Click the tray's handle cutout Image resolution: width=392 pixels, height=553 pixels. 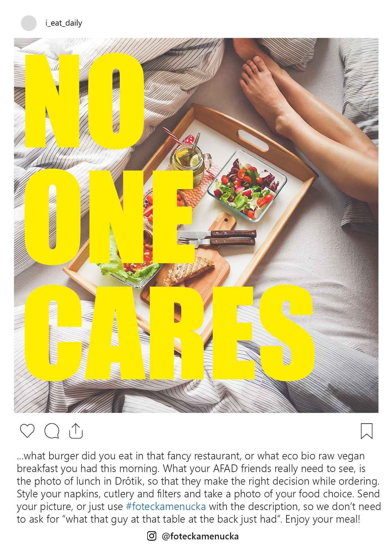pos(253,140)
